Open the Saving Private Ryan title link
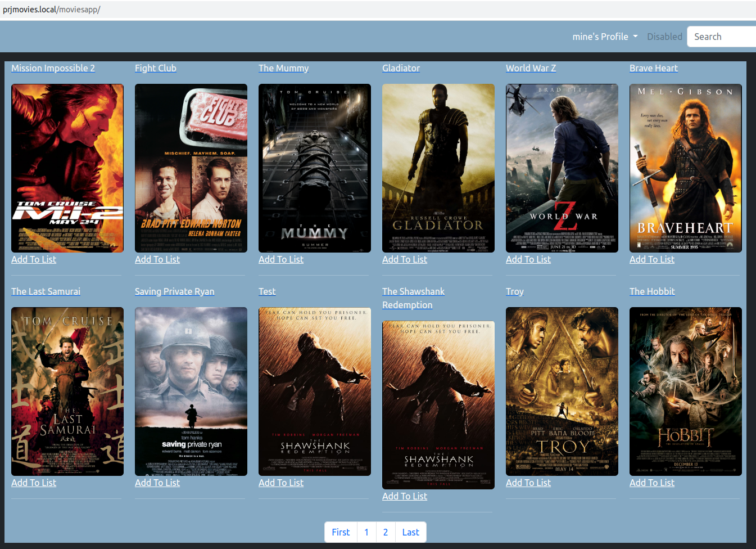The height and width of the screenshot is (549, 756). pyautogui.click(x=174, y=291)
